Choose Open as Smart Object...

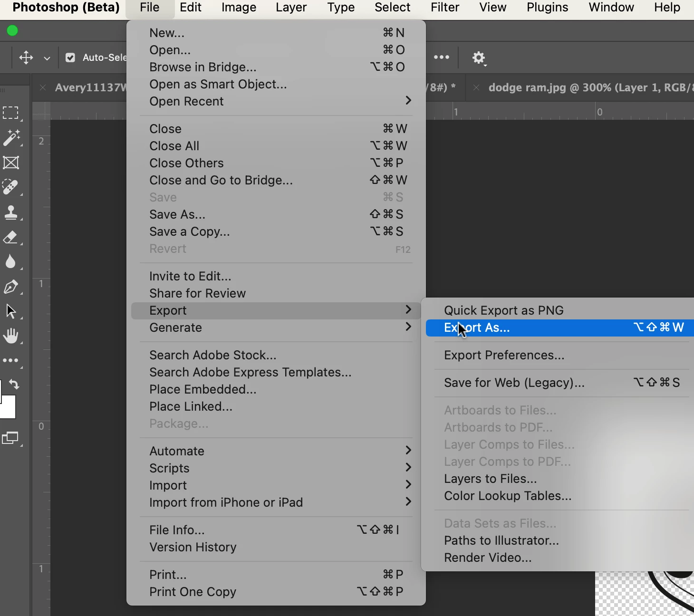coord(276,84)
